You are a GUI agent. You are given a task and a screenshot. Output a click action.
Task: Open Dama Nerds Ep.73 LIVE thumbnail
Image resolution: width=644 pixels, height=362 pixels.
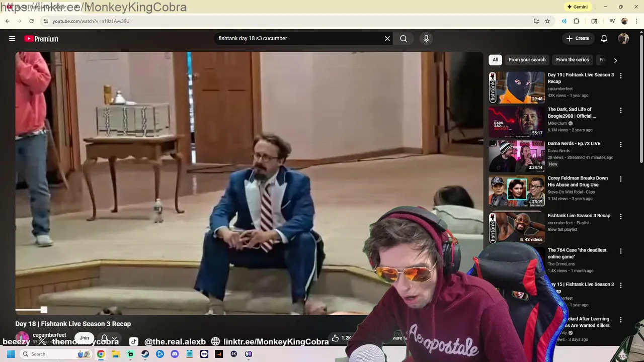517,156
